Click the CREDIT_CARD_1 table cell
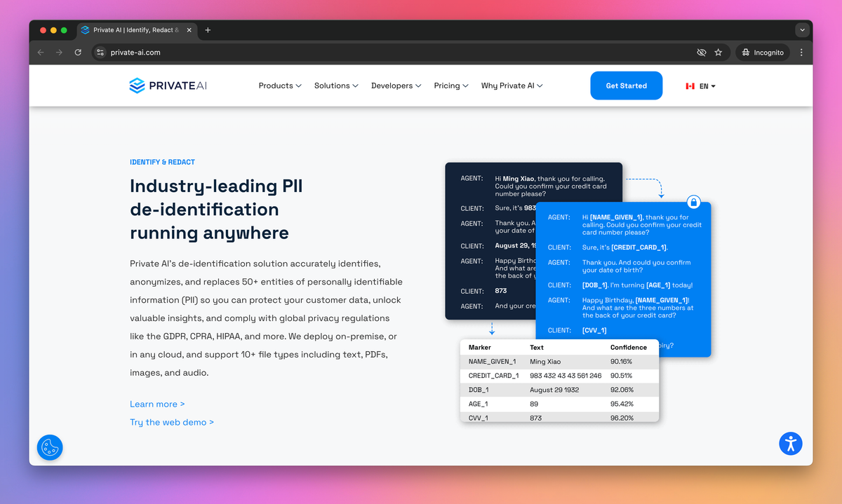 click(x=493, y=376)
